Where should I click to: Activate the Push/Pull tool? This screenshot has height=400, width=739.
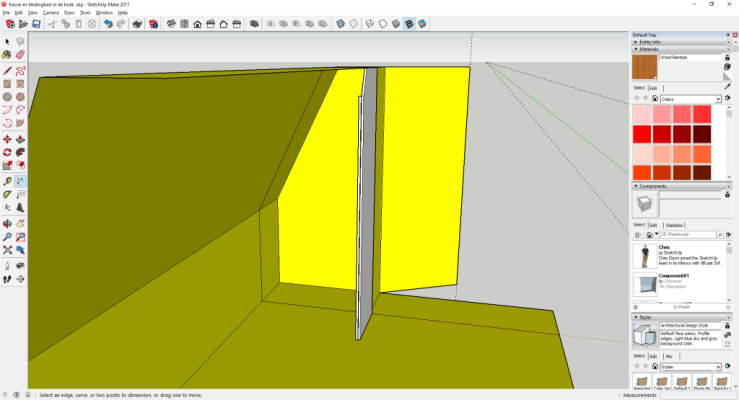[20, 139]
